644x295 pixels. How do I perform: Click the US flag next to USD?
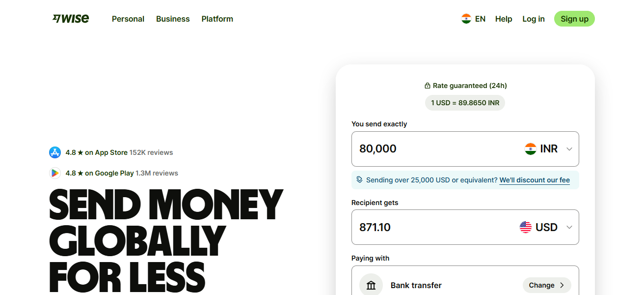click(x=525, y=227)
